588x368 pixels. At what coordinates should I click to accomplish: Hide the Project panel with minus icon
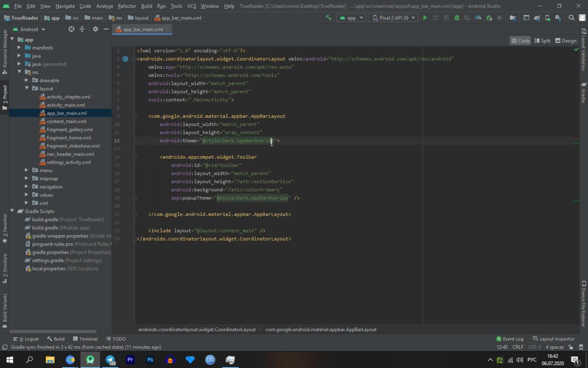(x=106, y=29)
